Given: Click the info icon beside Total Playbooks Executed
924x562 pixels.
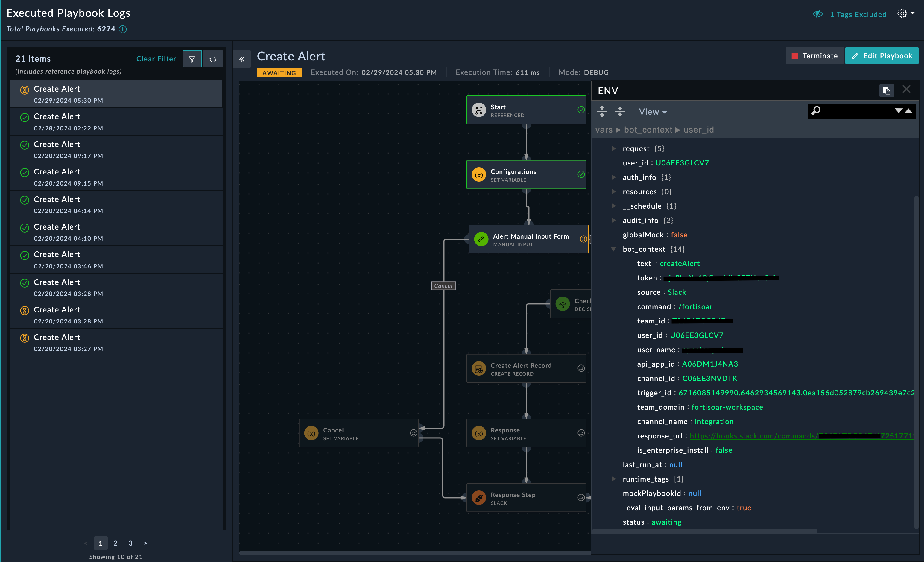Looking at the screenshot, I should pos(123,29).
